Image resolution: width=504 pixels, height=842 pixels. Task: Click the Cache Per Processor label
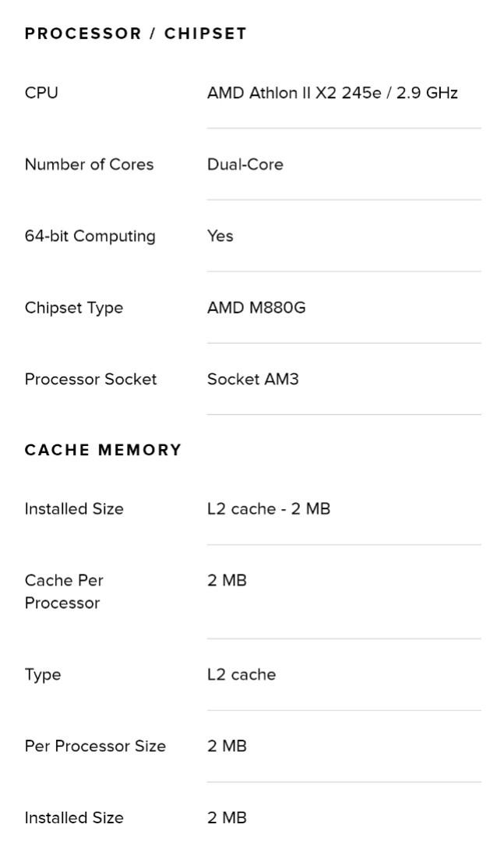(64, 592)
